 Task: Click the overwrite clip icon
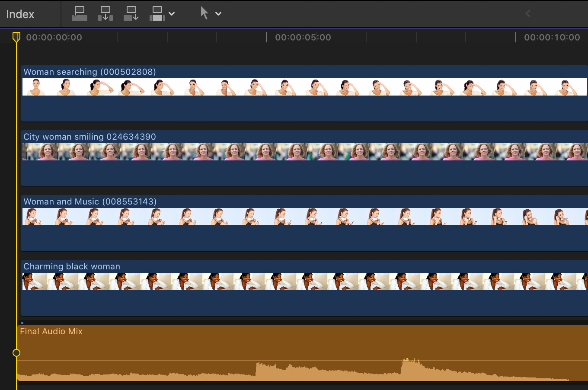(x=157, y=13)
